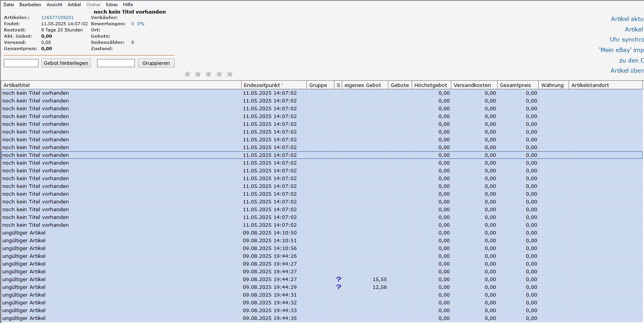Open the Datei menu
Screen dimensions: 644x323
pos(9,5)
